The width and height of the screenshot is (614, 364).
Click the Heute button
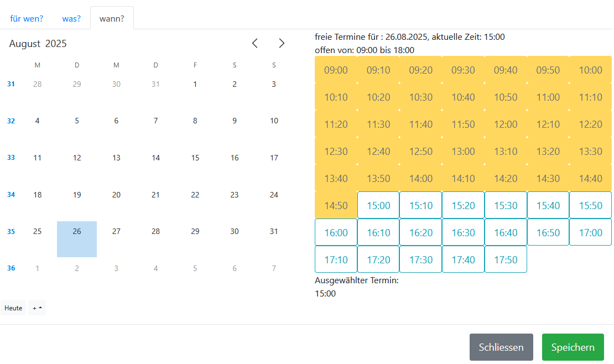(x=13, y=308)
